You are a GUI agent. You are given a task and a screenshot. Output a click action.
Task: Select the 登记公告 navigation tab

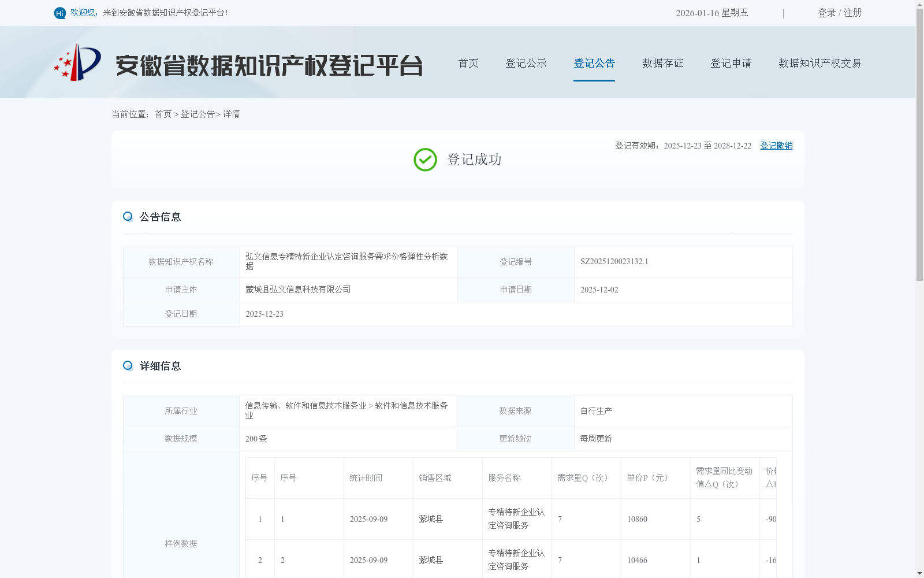click(594, 63)
